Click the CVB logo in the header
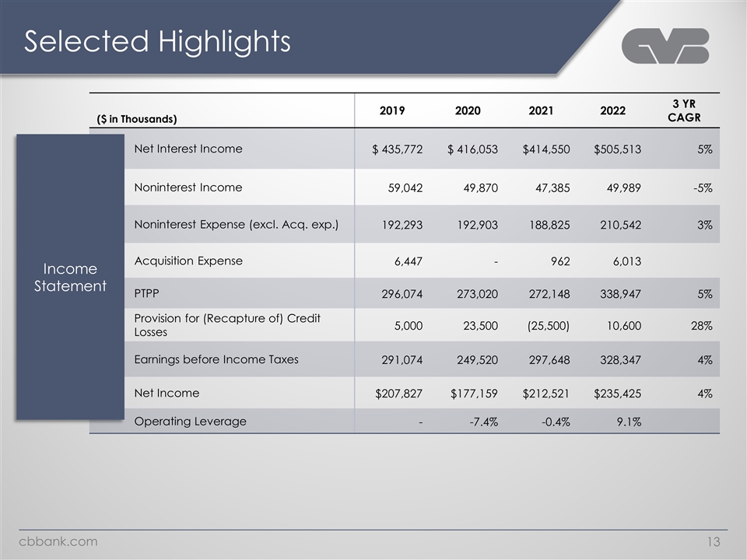Image resolution: width=747 pixels, height=560 pixels. pyautogui.click(x=665, y=46)
